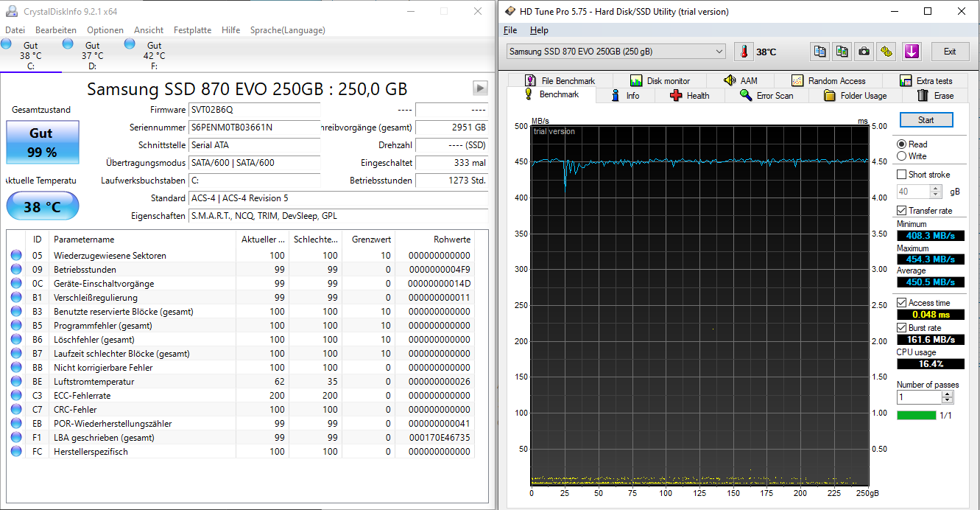Switch to the Error Scan tab
980x510 pixels.
point(766,96)
